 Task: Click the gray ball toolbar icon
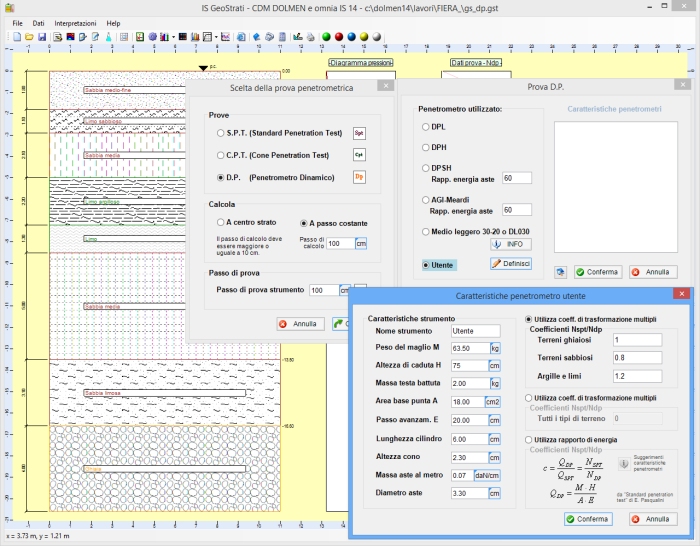pyautogui.click(x=377, y=37)
